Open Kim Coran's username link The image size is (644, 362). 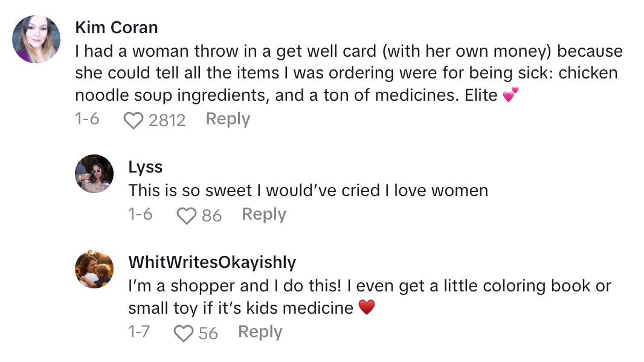(x=117, y=28)
